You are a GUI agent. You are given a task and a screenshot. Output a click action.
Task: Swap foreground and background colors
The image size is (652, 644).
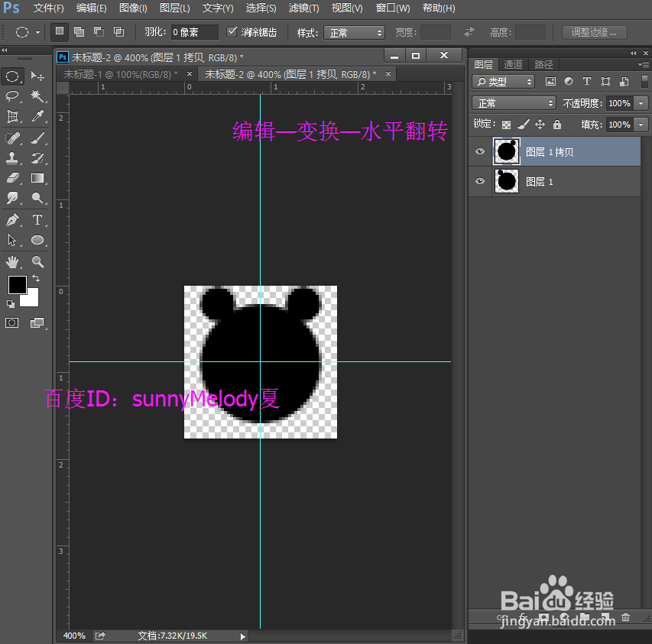(x=36, y=278)
